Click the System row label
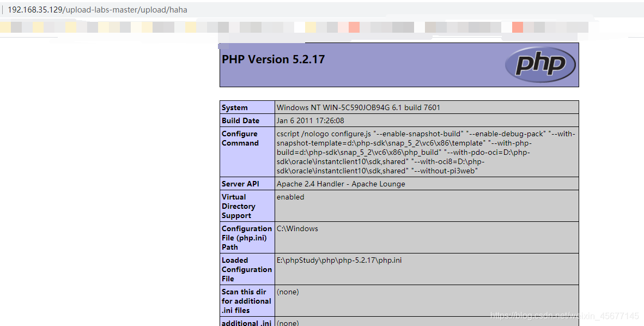 pyautogui.click(x=234, y=108)
